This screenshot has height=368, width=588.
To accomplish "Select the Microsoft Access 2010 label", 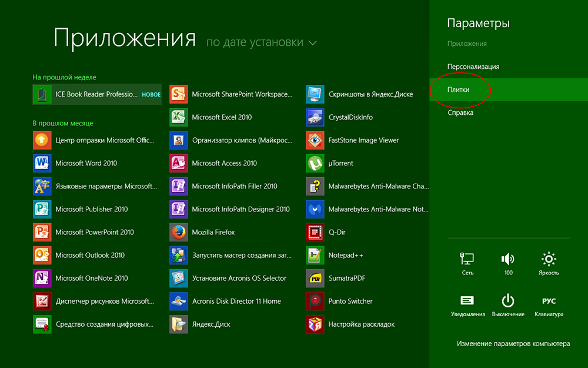I will point(224,163).
